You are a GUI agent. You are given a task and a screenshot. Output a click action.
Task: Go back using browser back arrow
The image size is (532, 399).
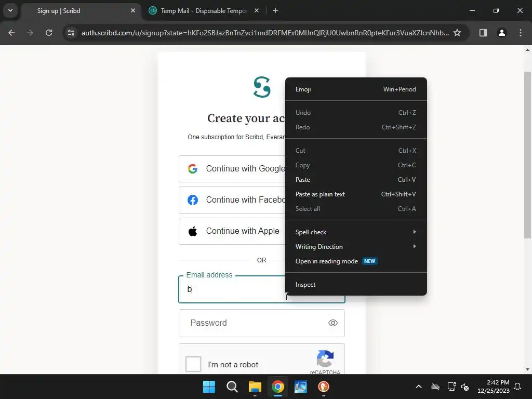tap(11, 33)
